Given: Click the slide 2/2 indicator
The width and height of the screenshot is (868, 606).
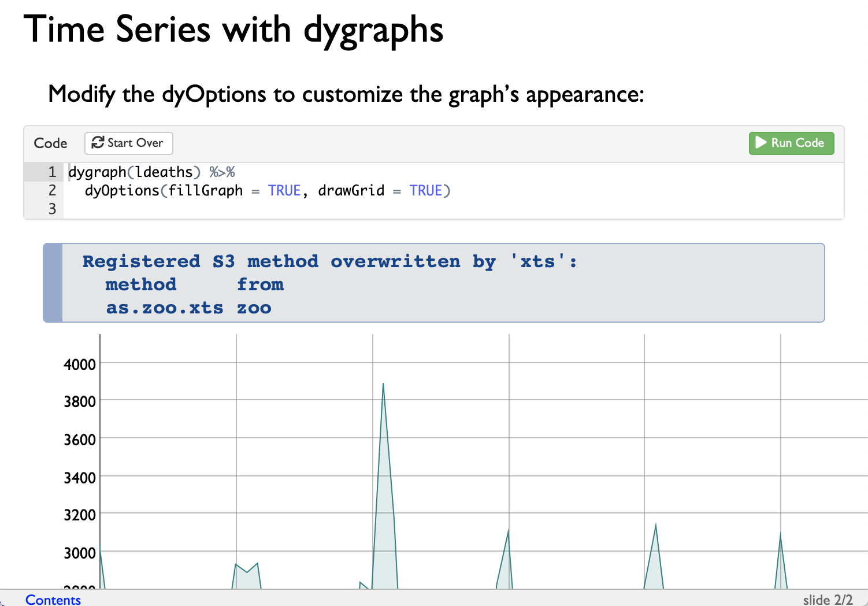Looking at the screenshot, I should point(828,600).
